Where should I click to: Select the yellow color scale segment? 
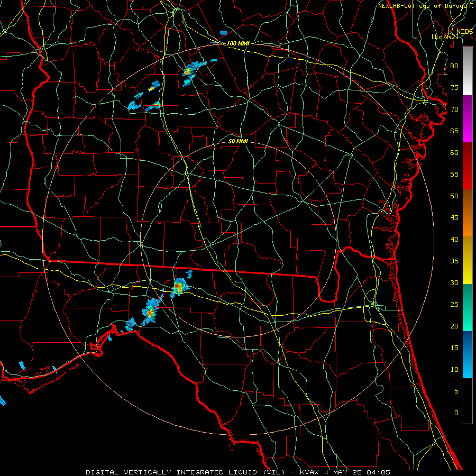coord(467,260)
